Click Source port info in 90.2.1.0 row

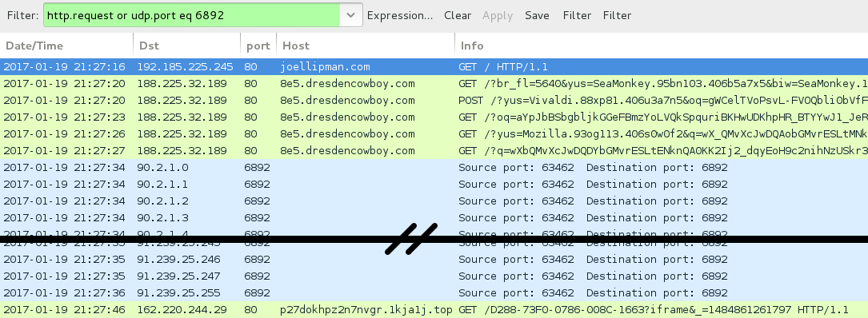tap(593, 168)
